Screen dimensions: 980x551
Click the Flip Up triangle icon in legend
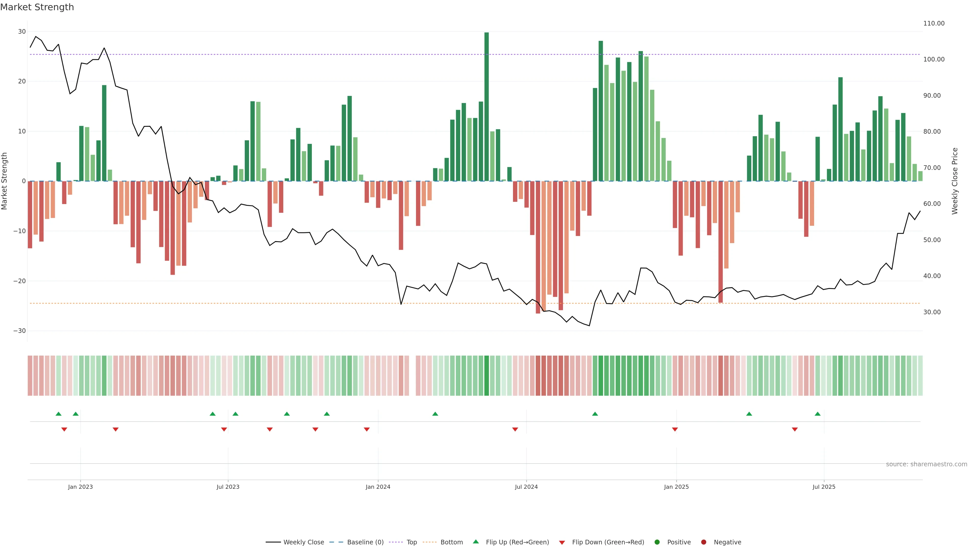click(x=475, y=542)
